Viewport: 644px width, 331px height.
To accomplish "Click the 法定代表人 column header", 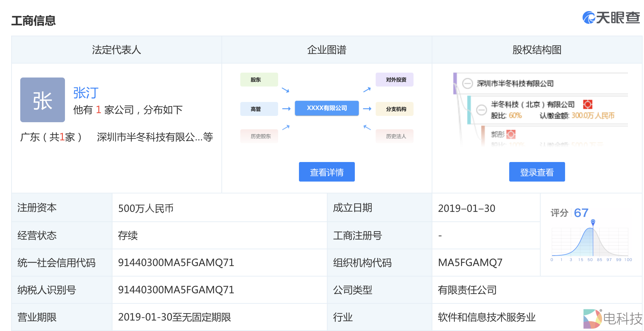I will (116, 50).
